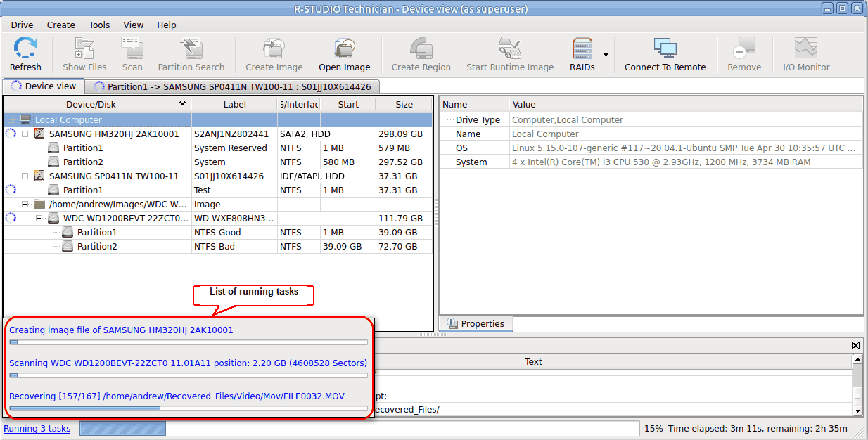The image size is (868, 440).
Task: Sort by the Size column header
Action: tap(404, 104)
